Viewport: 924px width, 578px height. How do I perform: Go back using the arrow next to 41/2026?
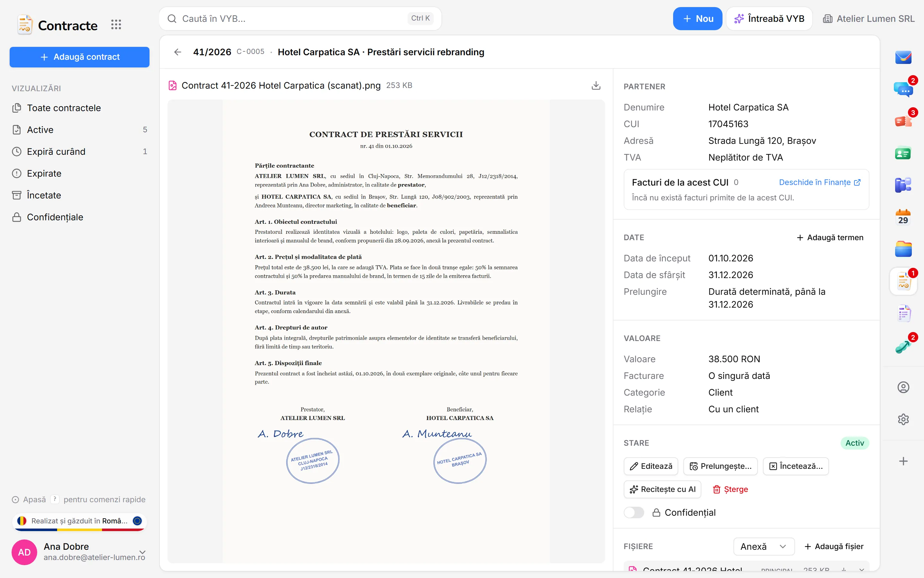click(177, 52)
